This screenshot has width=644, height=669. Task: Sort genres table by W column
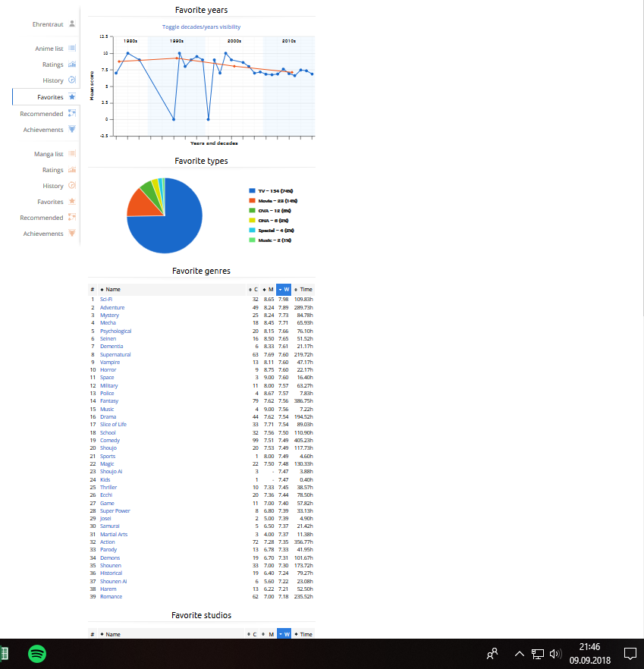pos(284,290)
